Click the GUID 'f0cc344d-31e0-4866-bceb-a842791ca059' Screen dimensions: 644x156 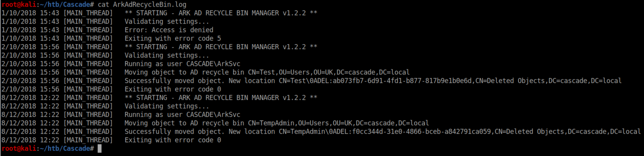421,132
